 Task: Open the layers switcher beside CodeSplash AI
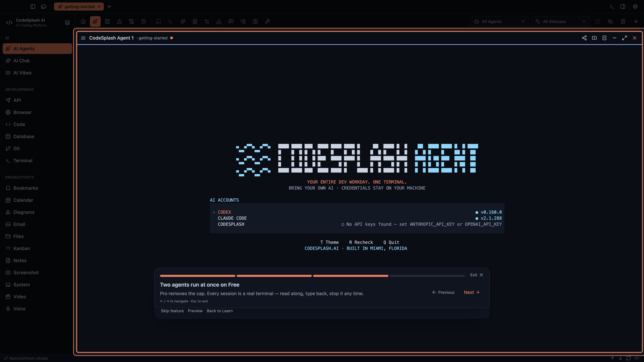[67, 23]
